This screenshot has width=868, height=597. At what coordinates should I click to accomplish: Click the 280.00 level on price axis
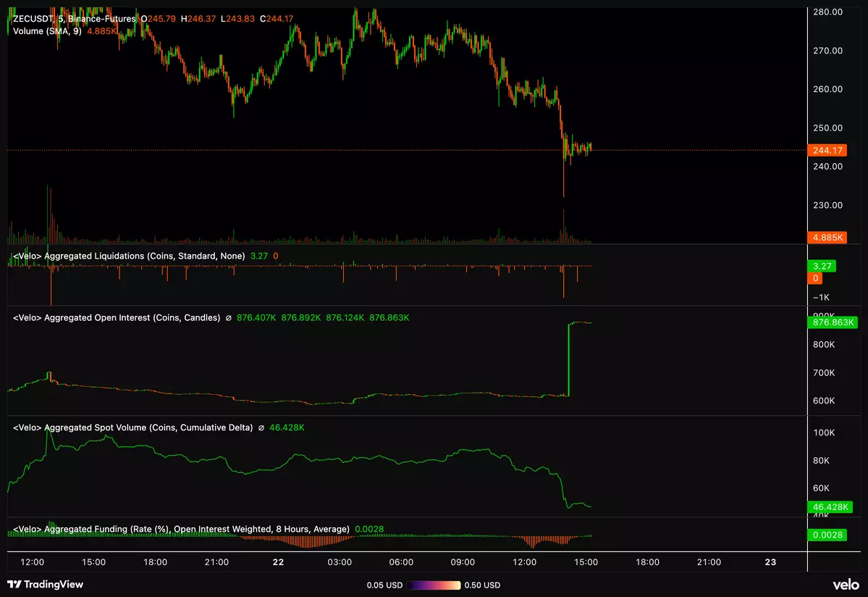(827, 12)
